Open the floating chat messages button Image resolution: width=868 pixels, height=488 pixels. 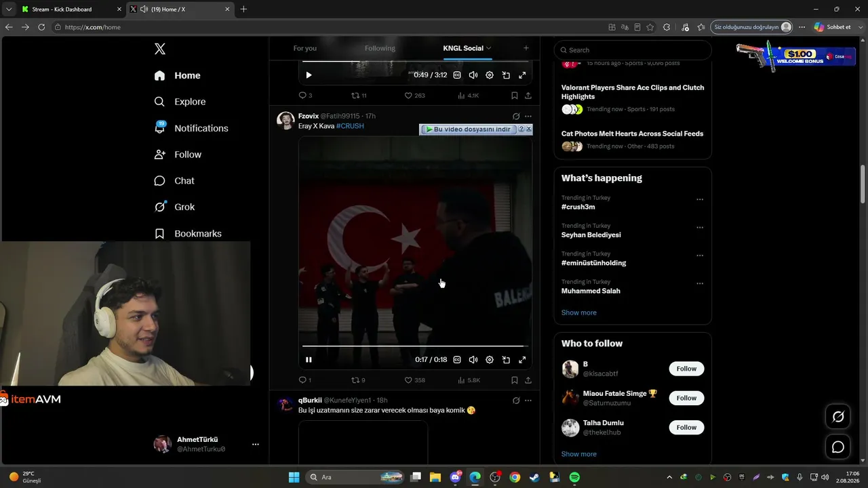coord(838,447)
